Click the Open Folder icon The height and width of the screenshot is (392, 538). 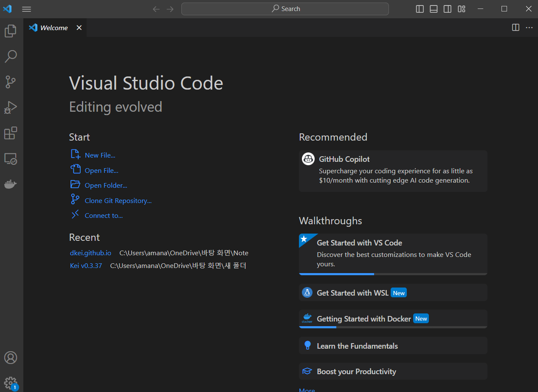75,184
